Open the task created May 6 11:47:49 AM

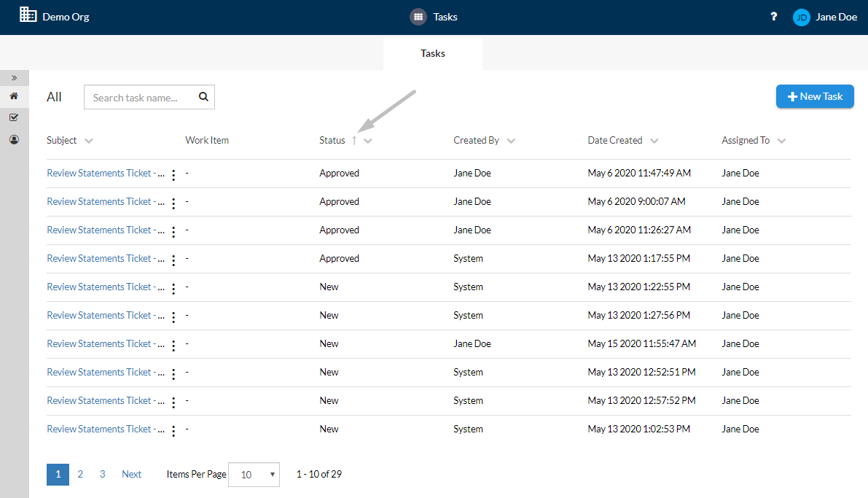[x=105, y=173]
